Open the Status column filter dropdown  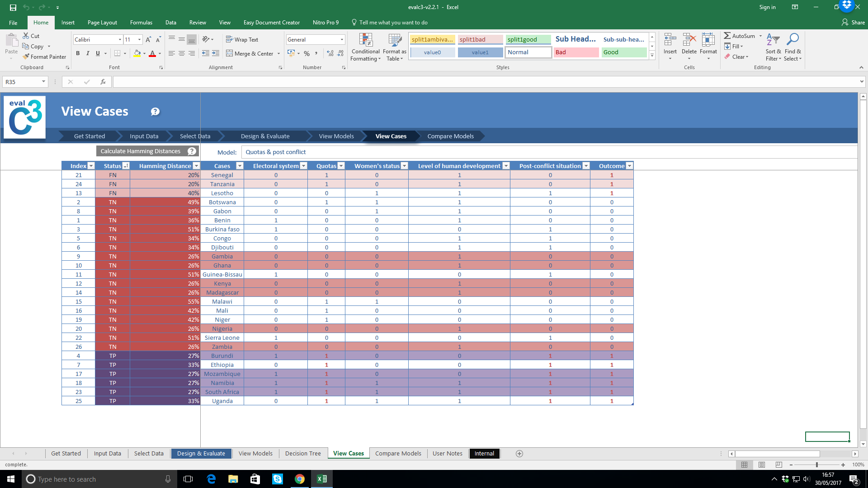126,166
